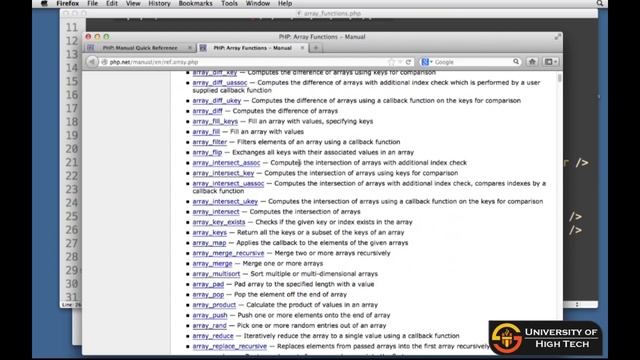Open the array_map link

pos(209,243)
